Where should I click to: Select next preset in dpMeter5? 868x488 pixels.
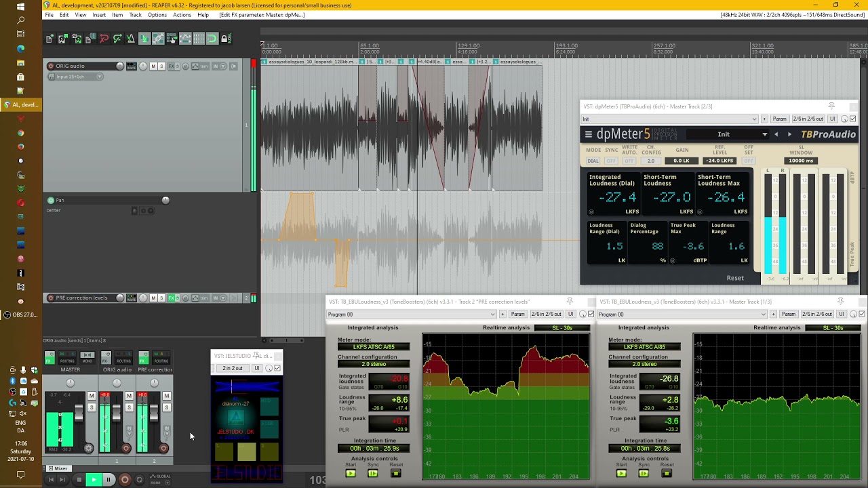point(789,134)
